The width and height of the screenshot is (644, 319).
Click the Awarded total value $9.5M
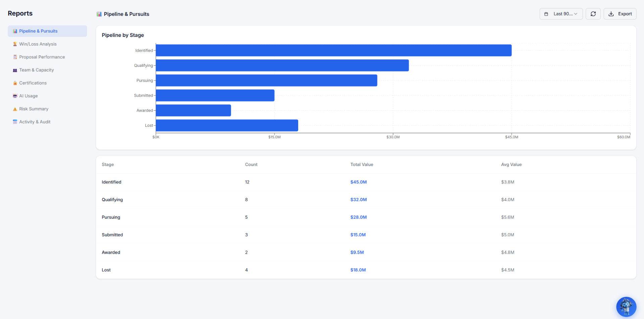click(357, 253)
